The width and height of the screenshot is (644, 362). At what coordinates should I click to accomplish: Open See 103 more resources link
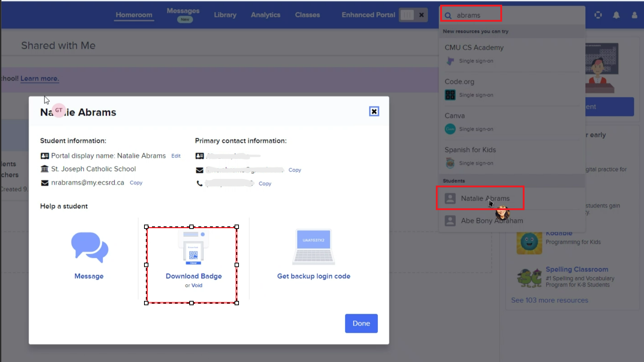[x=550, y=300]
